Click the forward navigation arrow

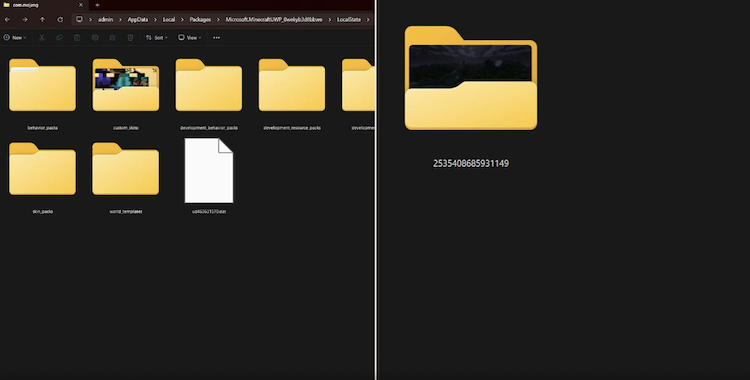tap(25, 20)
